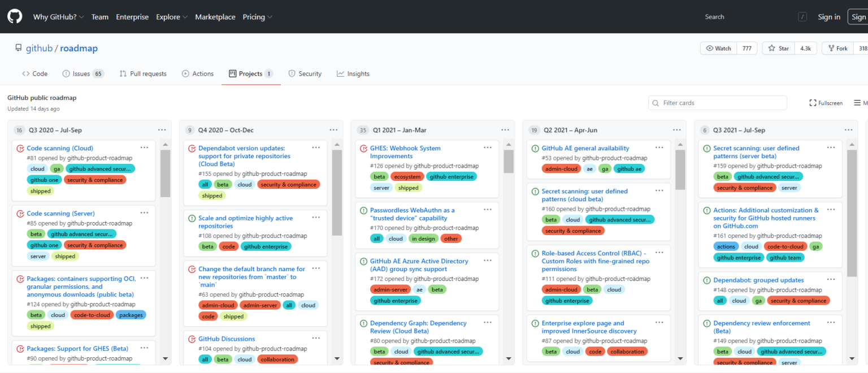Image resolution: width=868 pixels, height=373 pixels.
Task: Click the green shipped label on Code scanning card
Action: 40,191
